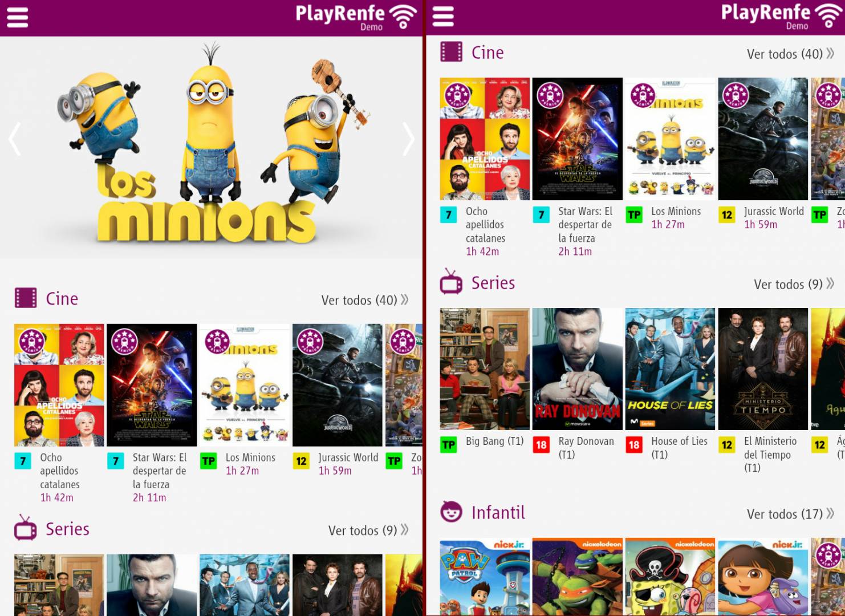The width and height of the screenshot is (845, 616).
Task: Click the Paw Patrol thumbnail in Infantil
Action: (x=485, y=577)
